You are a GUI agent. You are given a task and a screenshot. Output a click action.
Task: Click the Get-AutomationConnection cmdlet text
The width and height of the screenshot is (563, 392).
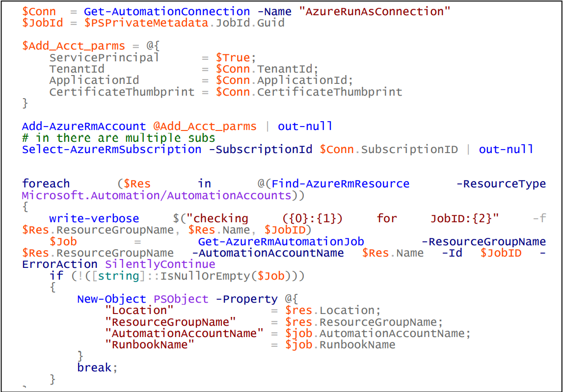coord(167,11)
